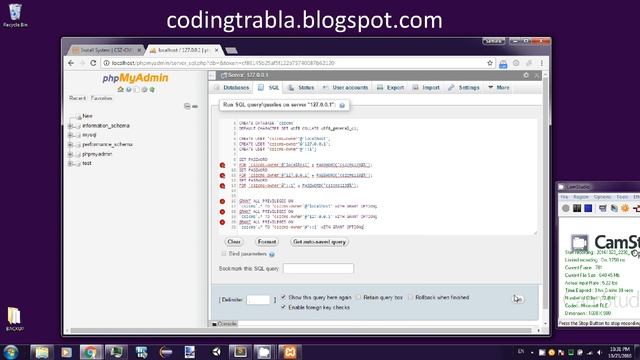Click the phpMyAdmin logo
640x360 pixels.
(135, 78)
